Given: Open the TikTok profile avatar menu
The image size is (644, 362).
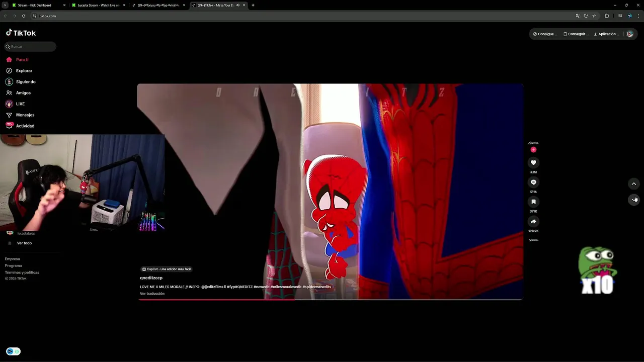Looking at the screenshot, I should 629,34.
